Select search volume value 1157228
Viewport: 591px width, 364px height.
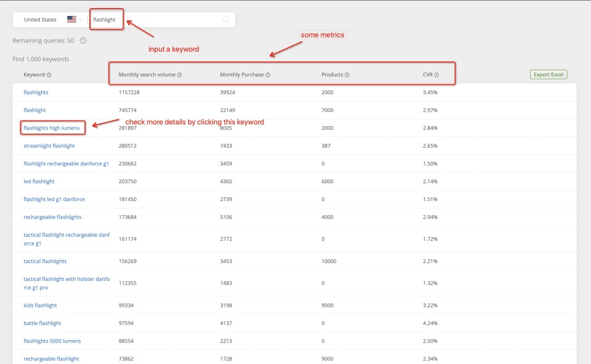tap(129, 92)
